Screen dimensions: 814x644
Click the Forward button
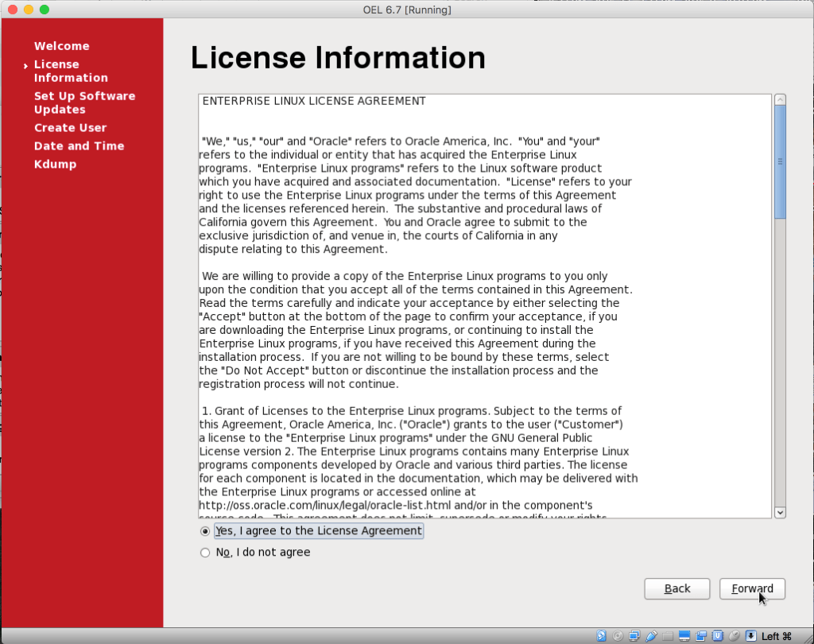click(x=752, y=588)
